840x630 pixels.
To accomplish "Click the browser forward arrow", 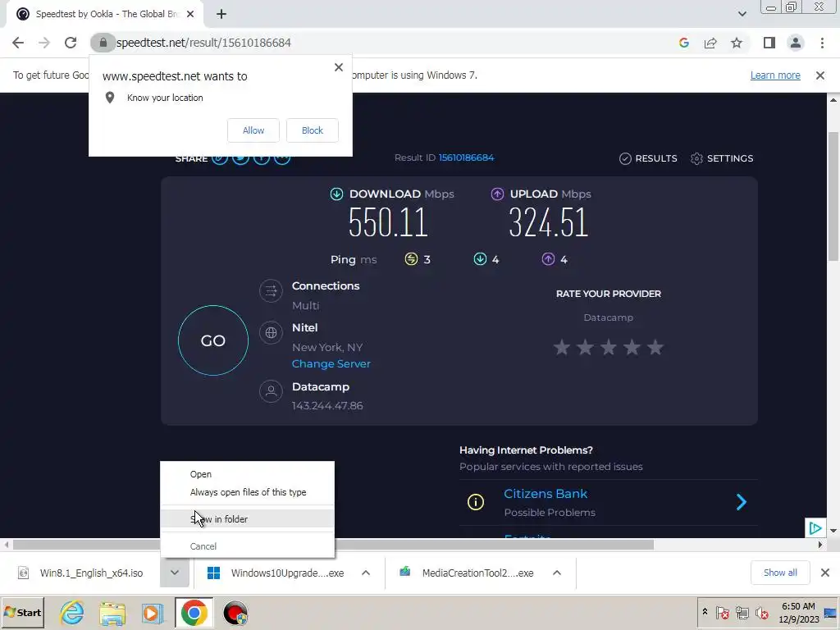I will pos(44,43).
